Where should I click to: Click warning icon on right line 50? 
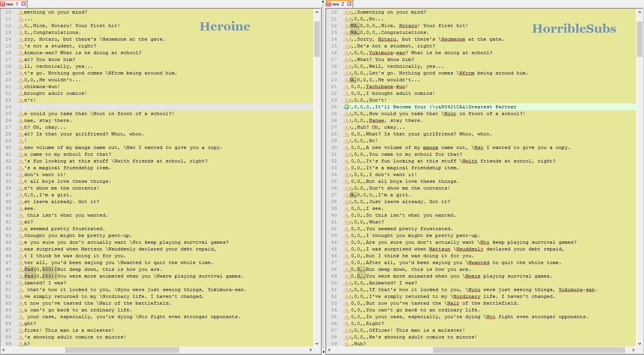pyautogui.click(x=346, y=283)
